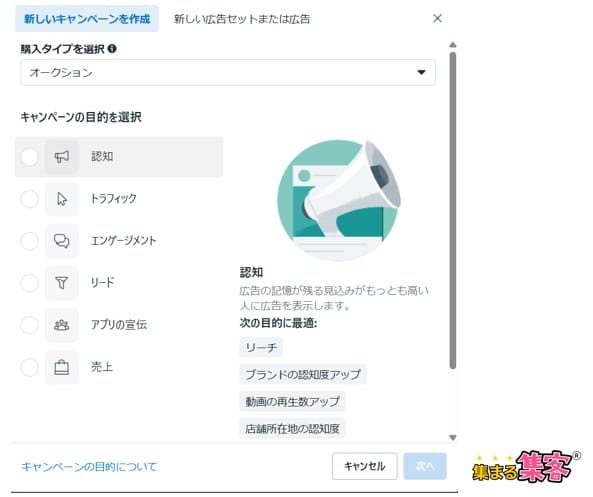Switch to 新しい広告セットまたは広告 tab
This screenshot has height=497, width=593.
coord(242,19)
